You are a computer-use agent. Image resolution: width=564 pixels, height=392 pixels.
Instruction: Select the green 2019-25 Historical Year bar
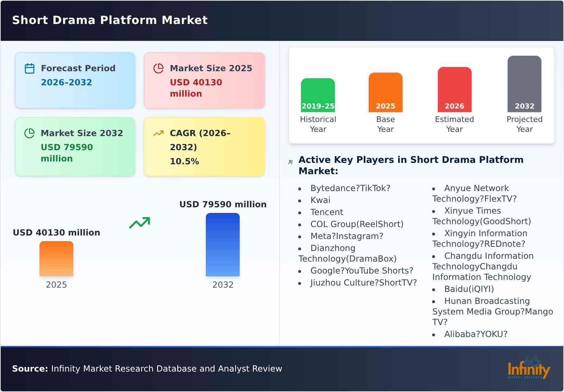318,95
